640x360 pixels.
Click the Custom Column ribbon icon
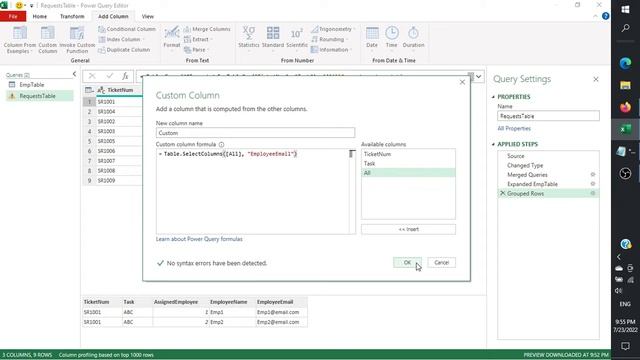pyautogui.click(x=47, y=33)
